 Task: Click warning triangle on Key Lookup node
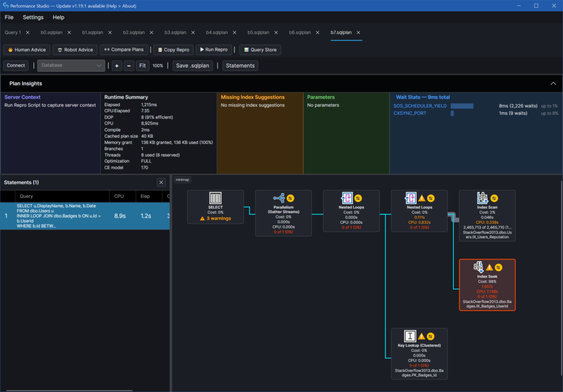[421, 336]
